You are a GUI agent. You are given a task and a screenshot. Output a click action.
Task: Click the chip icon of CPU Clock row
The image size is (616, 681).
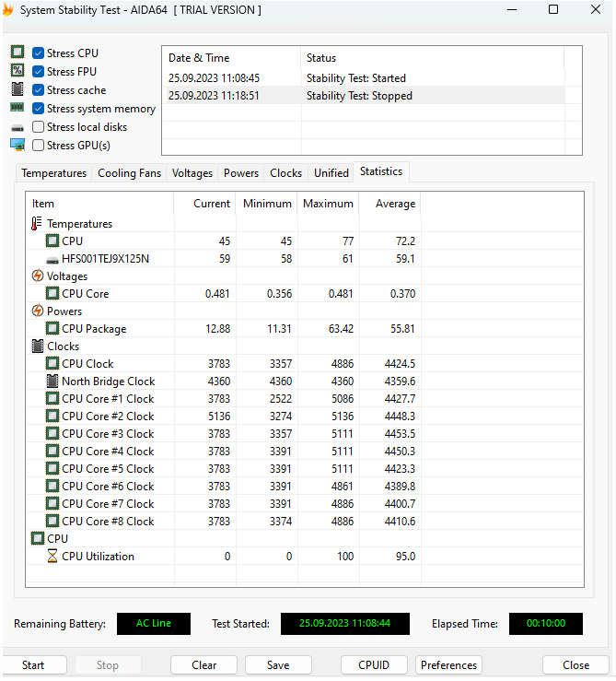tap(52, 363)
